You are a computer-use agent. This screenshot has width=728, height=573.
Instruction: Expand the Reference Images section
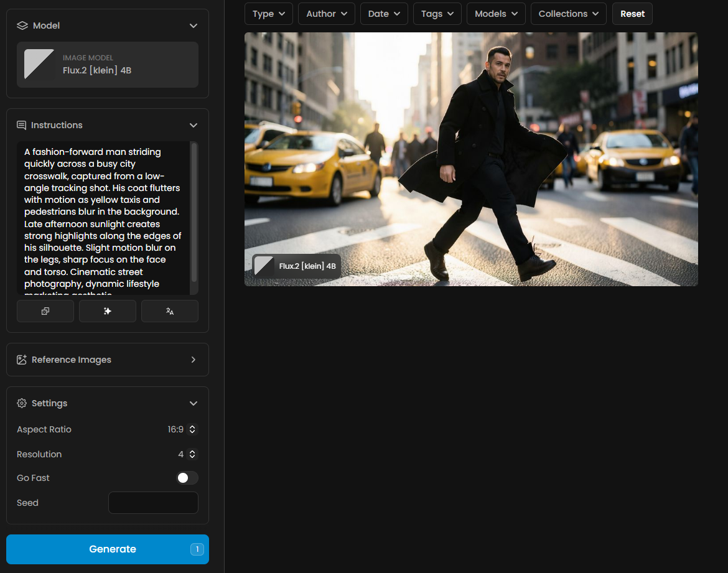pos(194,360)
